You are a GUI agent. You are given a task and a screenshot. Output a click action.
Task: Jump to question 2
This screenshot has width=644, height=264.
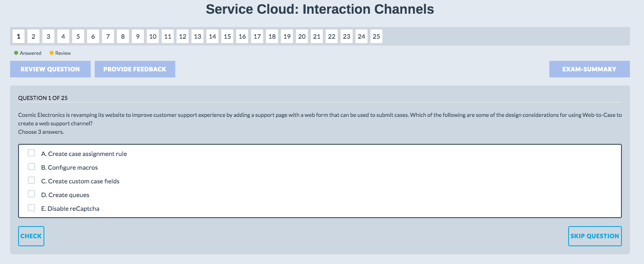[33, 36]
